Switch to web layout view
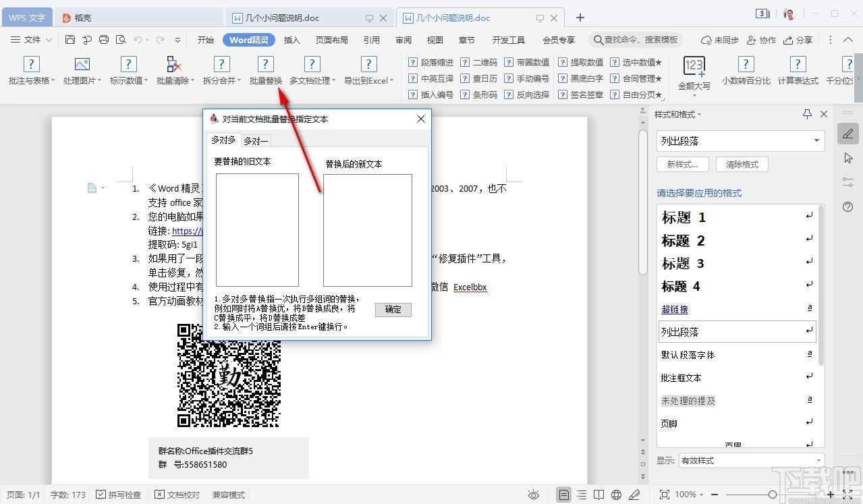 point(616,495)
